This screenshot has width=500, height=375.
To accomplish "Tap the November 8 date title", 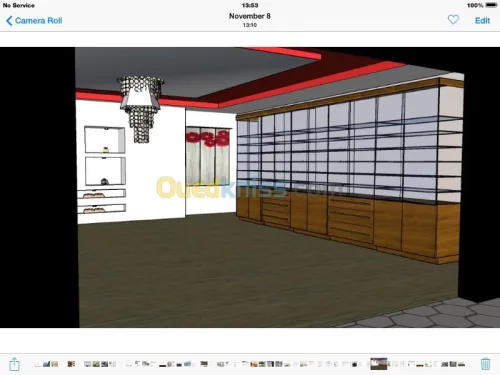I will [x=250, y=16].
